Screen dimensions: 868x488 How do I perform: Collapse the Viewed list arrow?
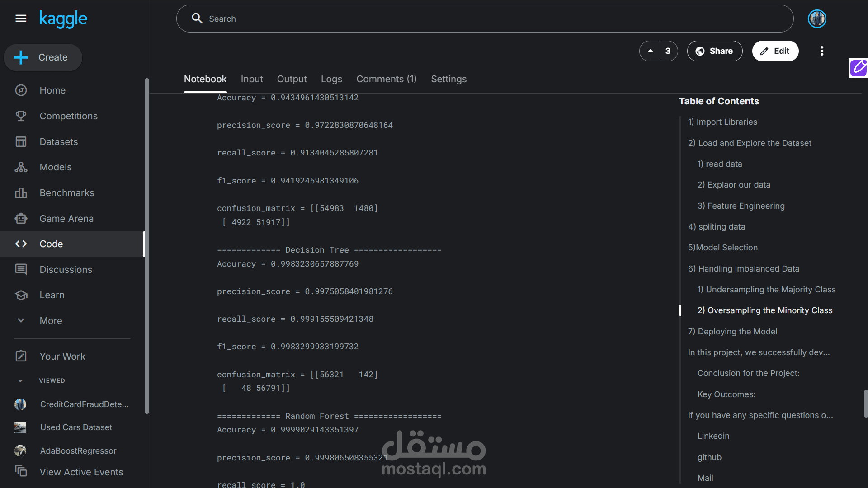(x=20, y=381)
